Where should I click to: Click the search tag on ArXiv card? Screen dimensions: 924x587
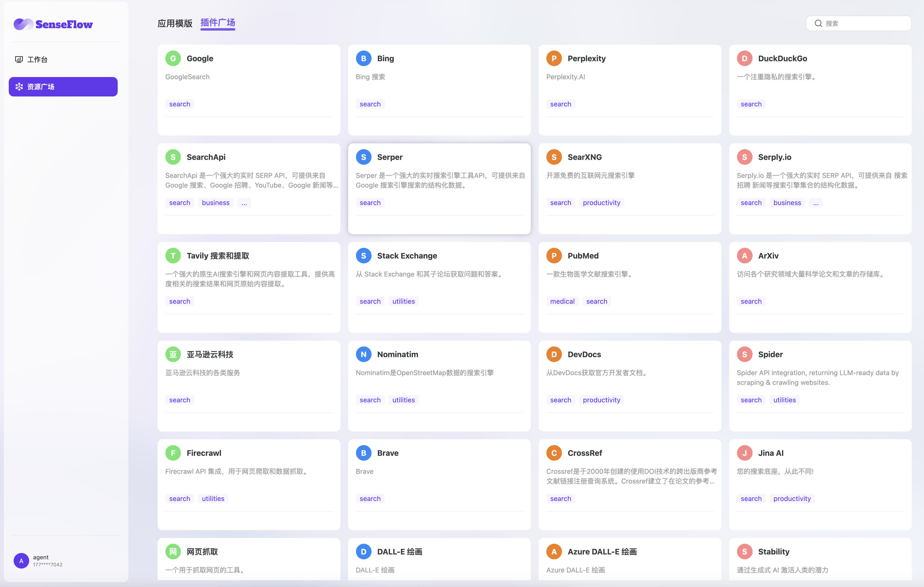(751, 301)
